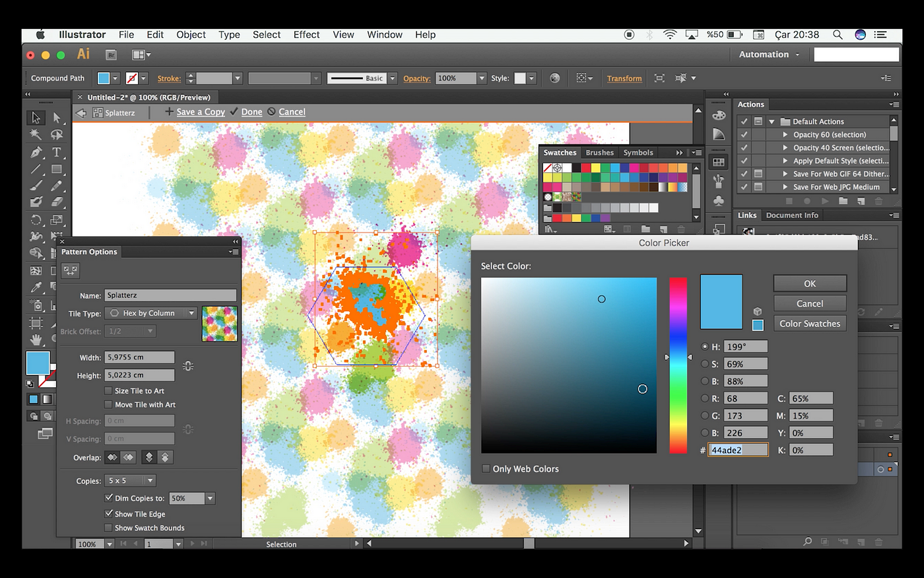This screenshot has width=924, height=578.
Task: Click Save a Copy link
Action: tap(201, 112)
